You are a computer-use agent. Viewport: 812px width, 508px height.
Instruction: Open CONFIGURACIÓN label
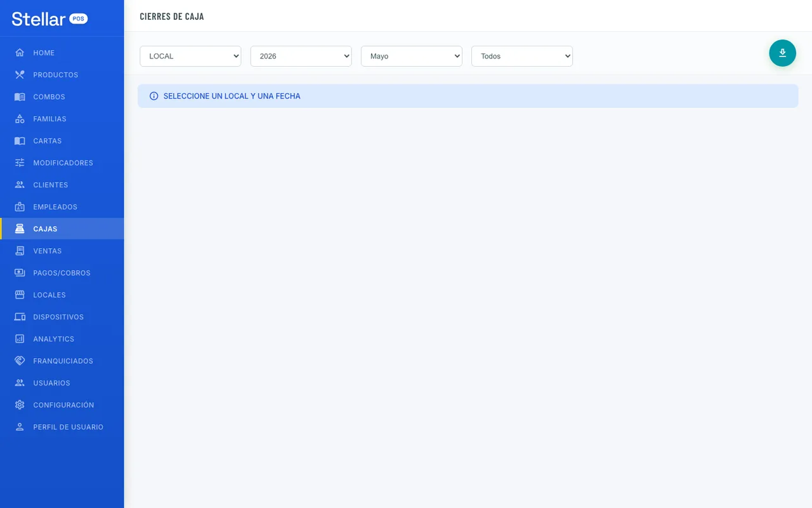pyautogui.click(x=63, y=405)
